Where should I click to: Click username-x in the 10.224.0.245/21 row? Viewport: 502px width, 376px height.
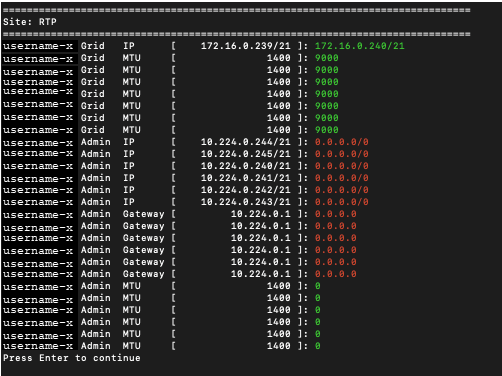(x=38, y=153)
